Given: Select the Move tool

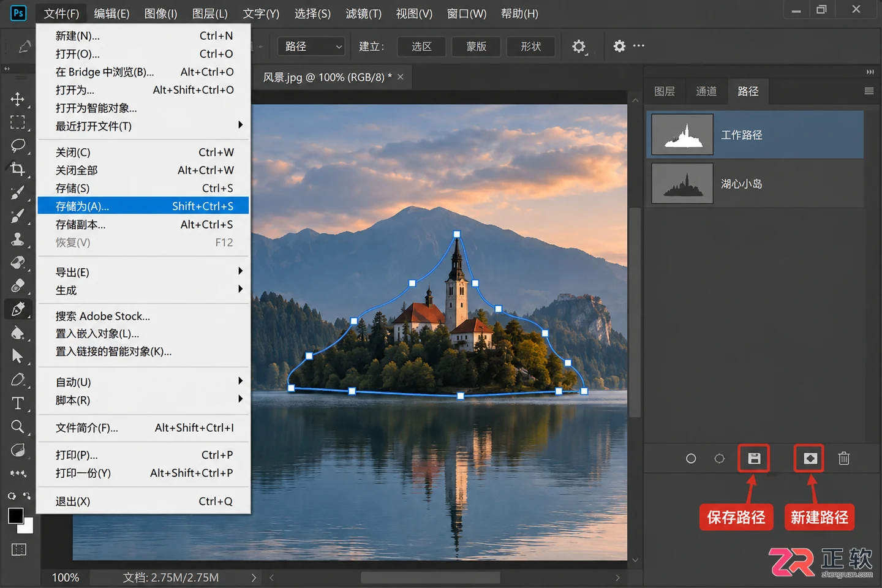Looking at the screenshot, I should [x=18, y=99].
